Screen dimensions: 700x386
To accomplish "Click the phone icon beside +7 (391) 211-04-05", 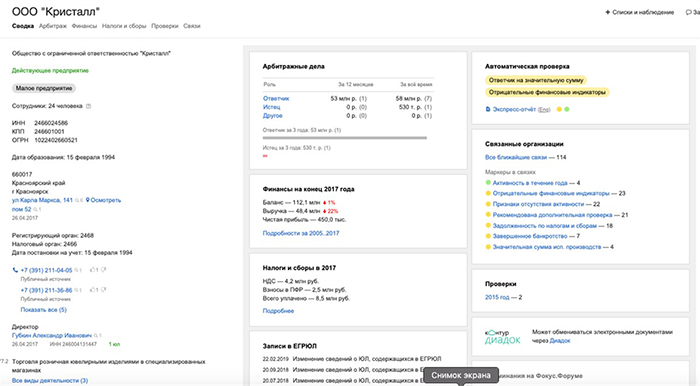I will 15,270.
